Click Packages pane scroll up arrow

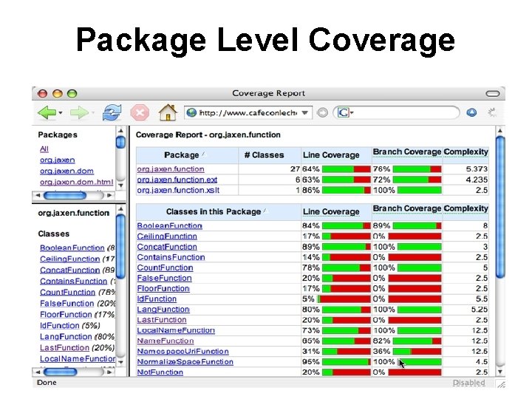120,131
